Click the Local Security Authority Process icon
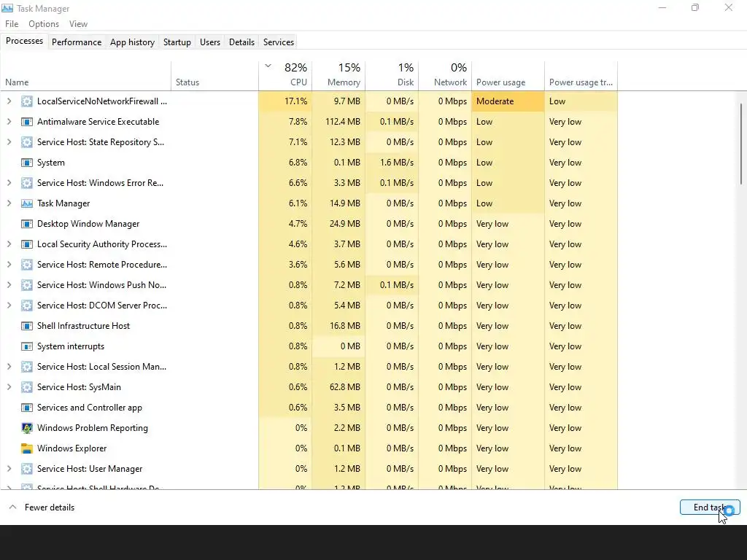The width and height of the screenshot is (747, 560). point(27,244)
